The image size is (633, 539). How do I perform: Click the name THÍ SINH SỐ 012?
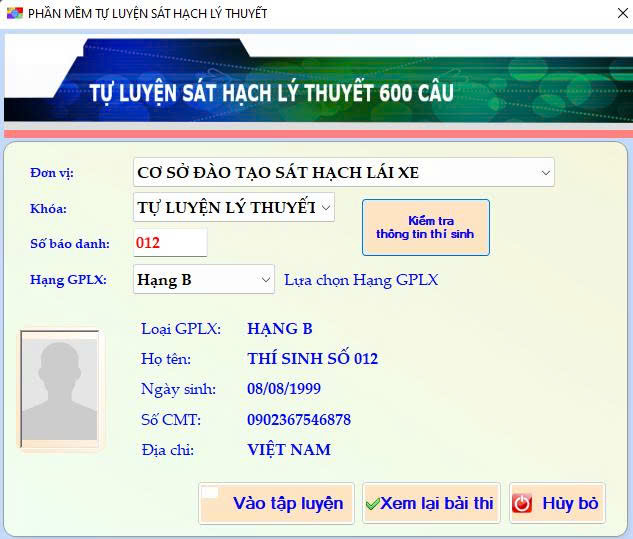[x=312, y=359]
